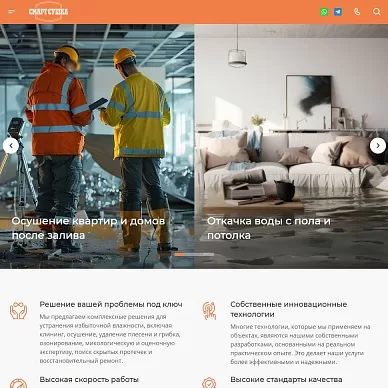Click paragraph starting Многие технологии, которые мы применяем
The image size is (388, 388).
300,344
